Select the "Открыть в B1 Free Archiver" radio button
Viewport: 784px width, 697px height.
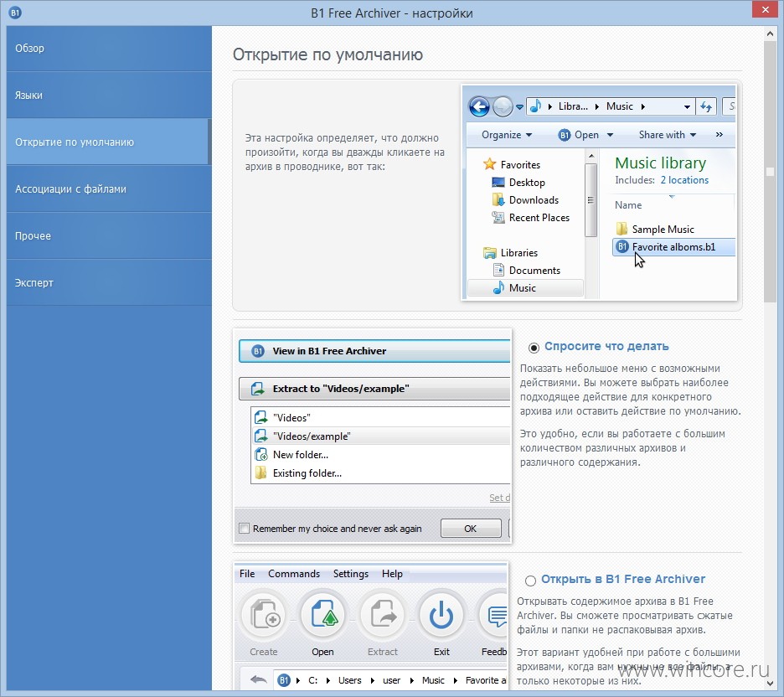click(x=530, y=581)
